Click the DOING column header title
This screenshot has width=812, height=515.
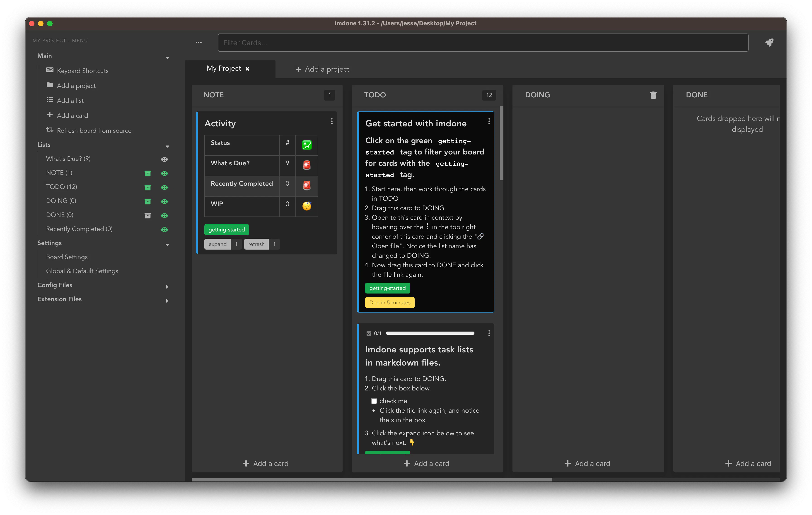[537, 95]
